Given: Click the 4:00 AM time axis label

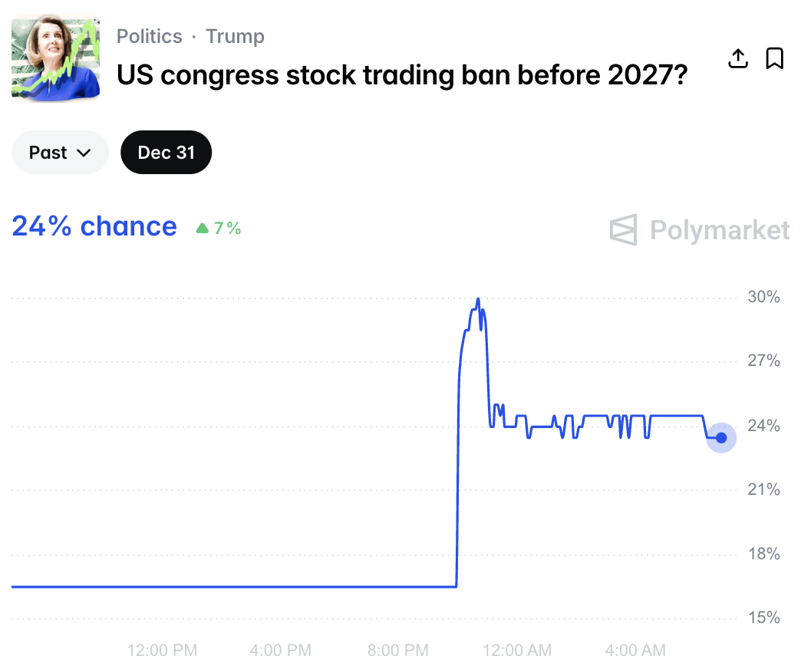Looking at the screenshot, I should tap(635, 651).
